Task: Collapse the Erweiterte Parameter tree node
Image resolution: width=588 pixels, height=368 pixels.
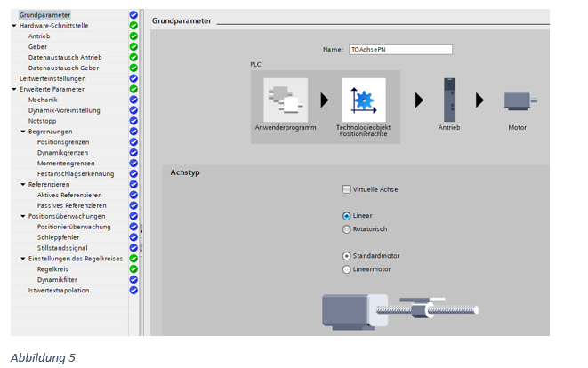Action: coord(14,89)
